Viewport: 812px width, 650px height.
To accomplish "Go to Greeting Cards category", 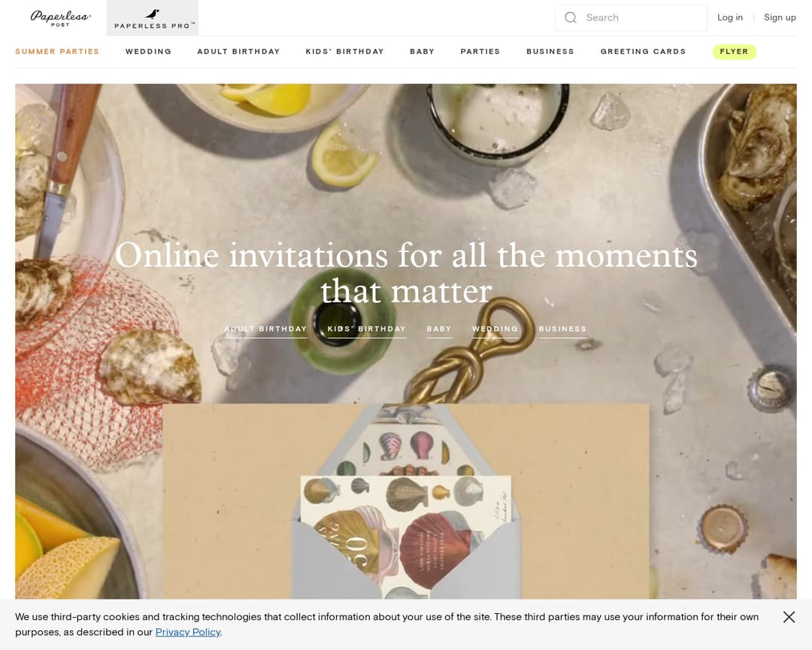I will (643, 51).
